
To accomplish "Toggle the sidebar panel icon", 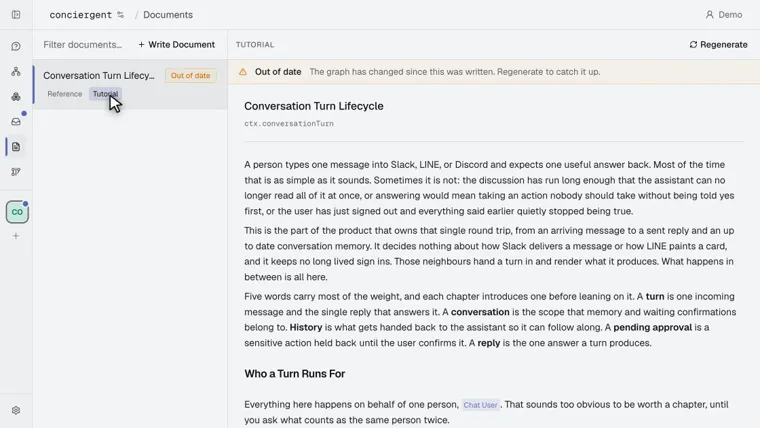I will [x=16, y=15].
